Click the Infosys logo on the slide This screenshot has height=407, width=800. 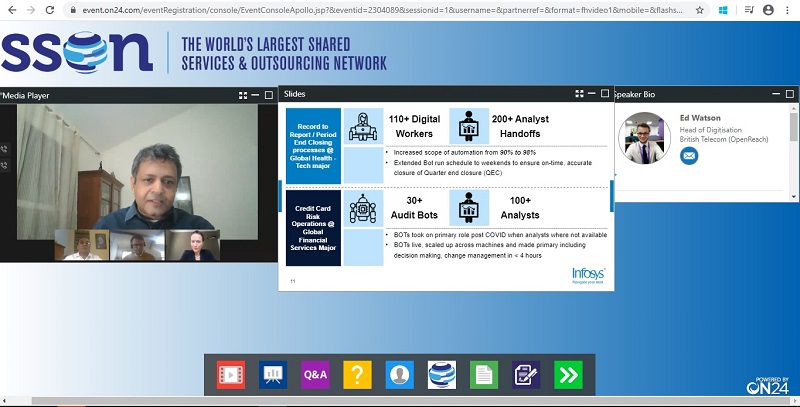588,275
